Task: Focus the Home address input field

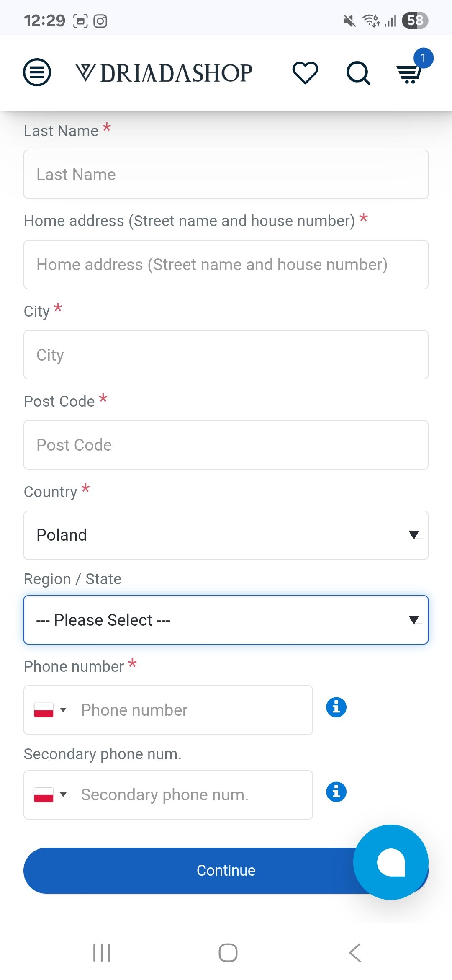Action: [x=226, y=265]
